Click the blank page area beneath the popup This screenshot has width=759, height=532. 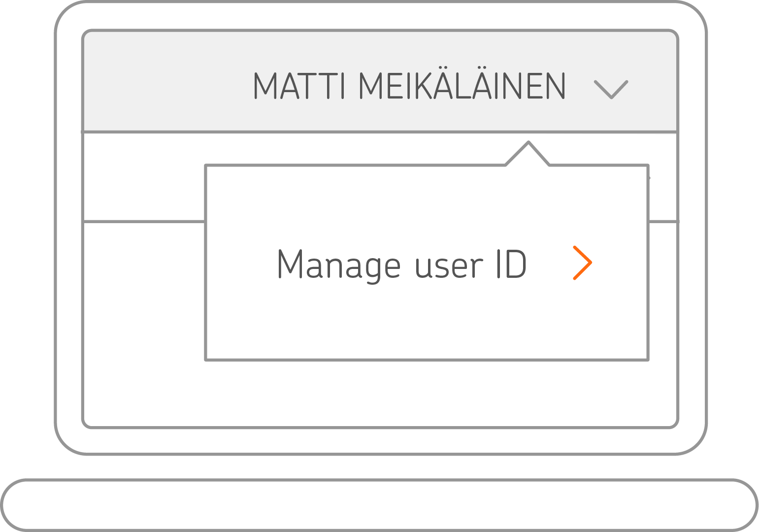click(379, 394)
